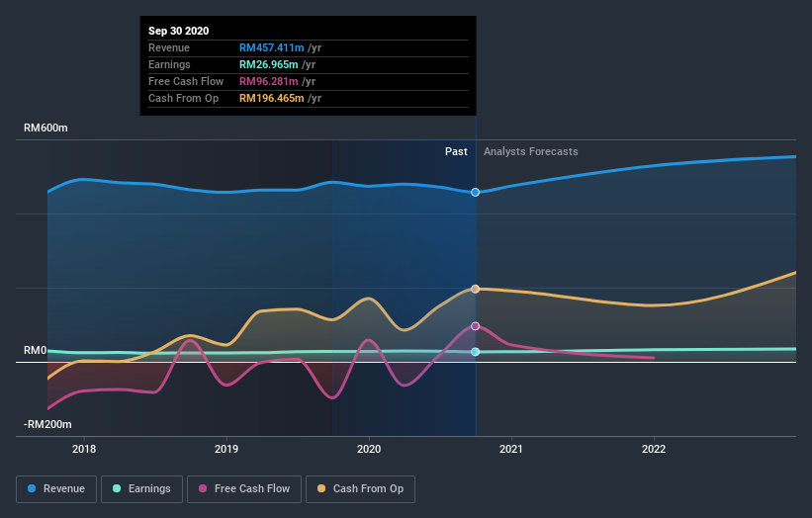Click the 2022 x-axis label
The width and height of the screenshot is (812, 518).
click(654, 449)
